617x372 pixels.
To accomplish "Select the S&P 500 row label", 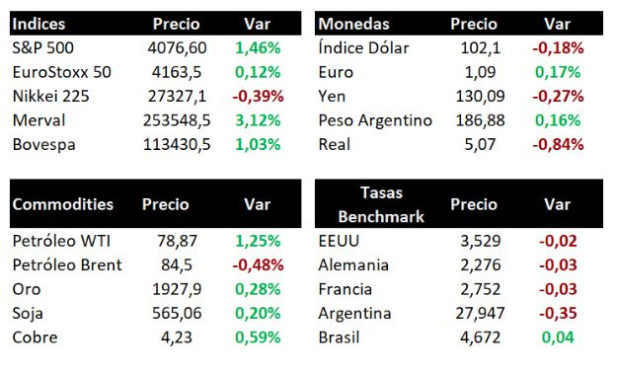I will 43,48.
